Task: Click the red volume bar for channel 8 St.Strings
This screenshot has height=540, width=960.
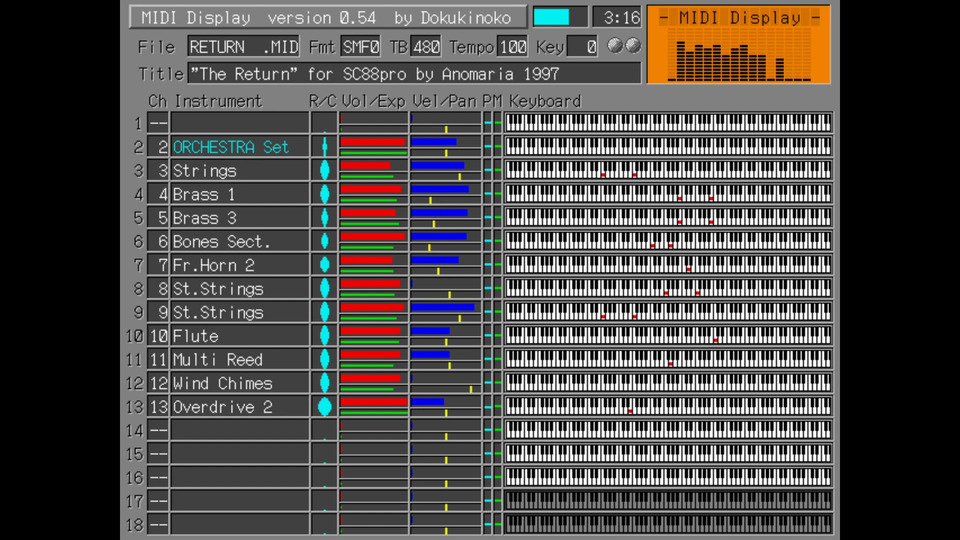Action: 370,284
